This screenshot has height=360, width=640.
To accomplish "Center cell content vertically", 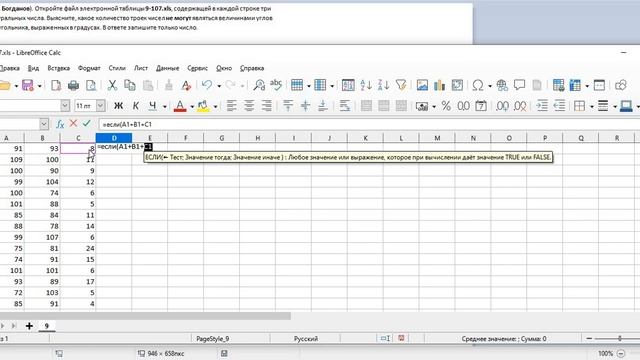I will pyautogui.click(x=305, y=106).
